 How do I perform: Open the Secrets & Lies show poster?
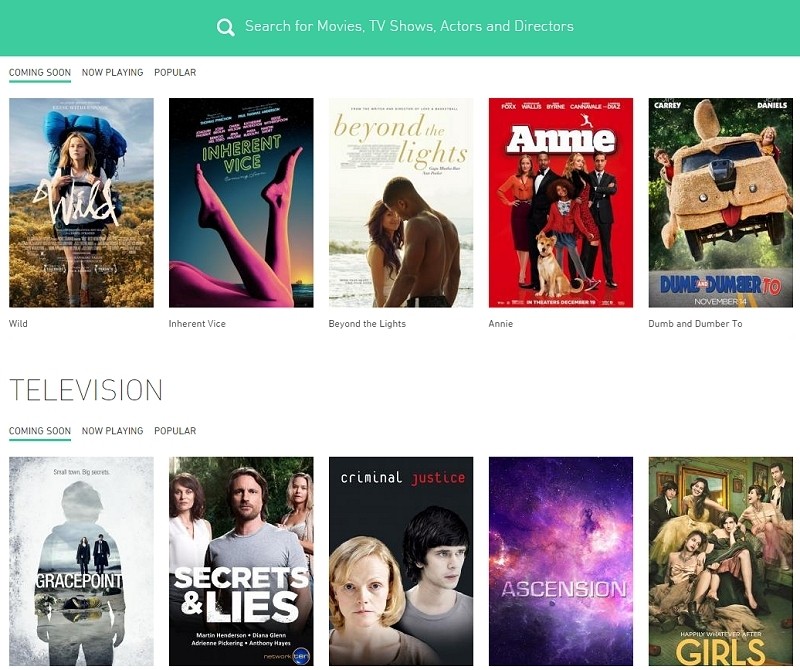[241, 561]
